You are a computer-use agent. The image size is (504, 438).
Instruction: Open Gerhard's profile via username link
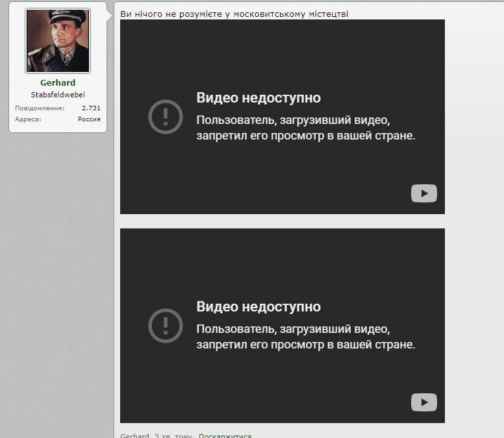point(58,83)
